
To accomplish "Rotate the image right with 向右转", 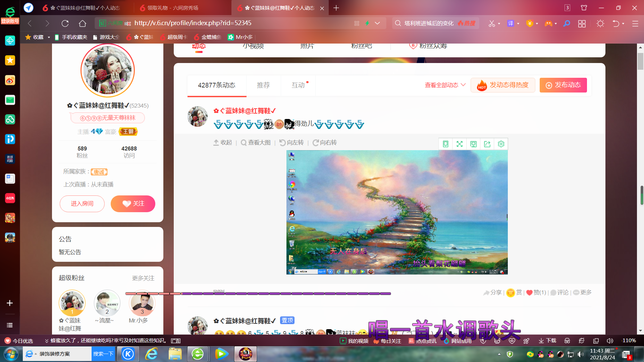I will coord(325,143).
